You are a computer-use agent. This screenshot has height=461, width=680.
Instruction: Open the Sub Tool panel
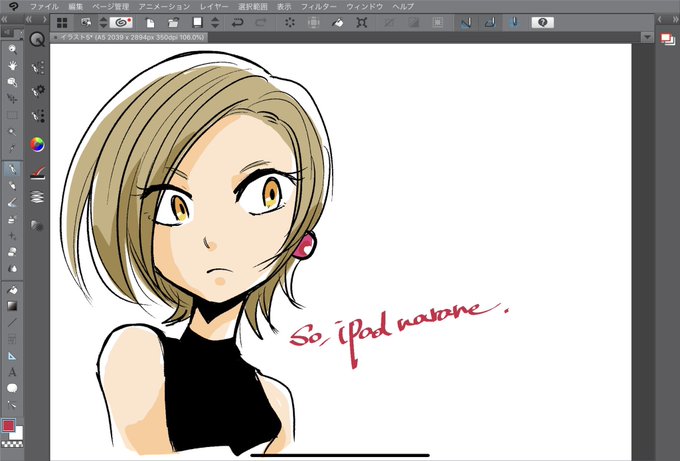[38, 67]
